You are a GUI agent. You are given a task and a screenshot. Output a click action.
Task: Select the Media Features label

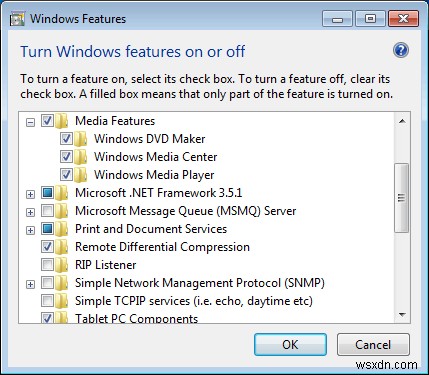click(x=115, y=121)
